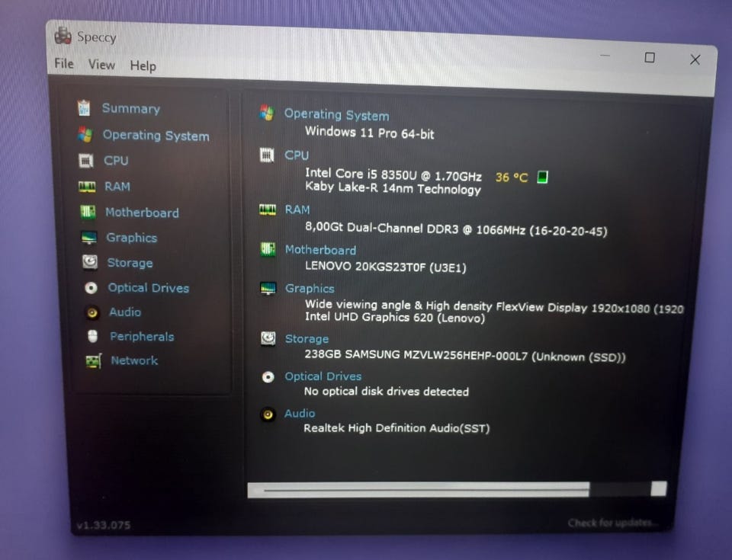
Task: Click the Motherboard icon in summary panel
Action: (x=268, y=249)
